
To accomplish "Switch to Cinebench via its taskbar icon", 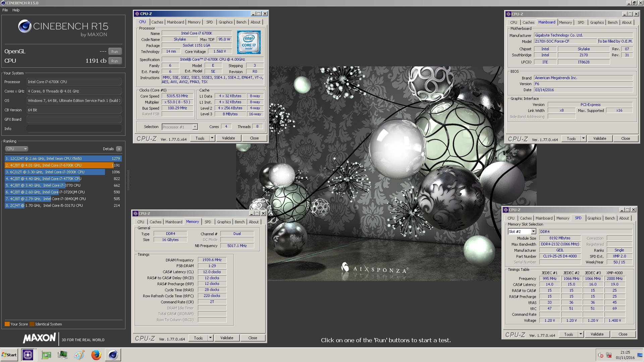I will click(113, 355).
